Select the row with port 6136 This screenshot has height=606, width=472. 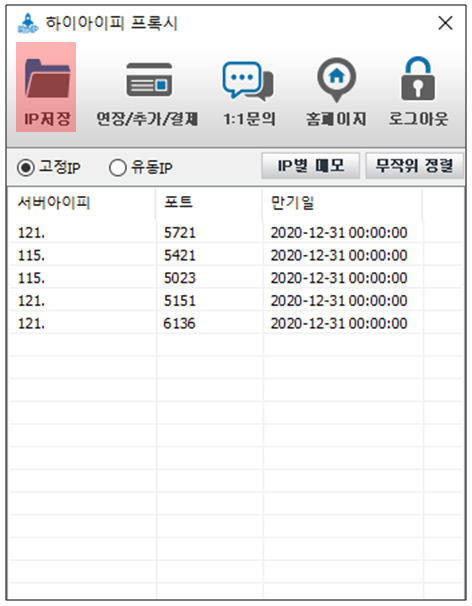[x=236, y=323]
